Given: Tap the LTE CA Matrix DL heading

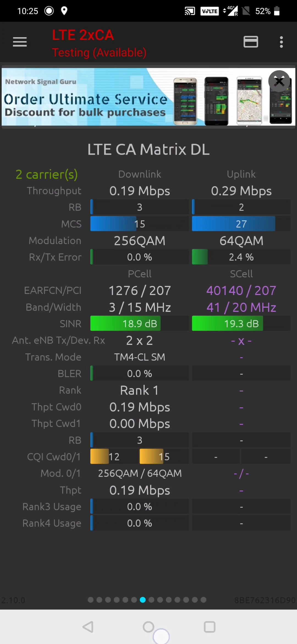Looking at the screenshot, I should [148, 149].
